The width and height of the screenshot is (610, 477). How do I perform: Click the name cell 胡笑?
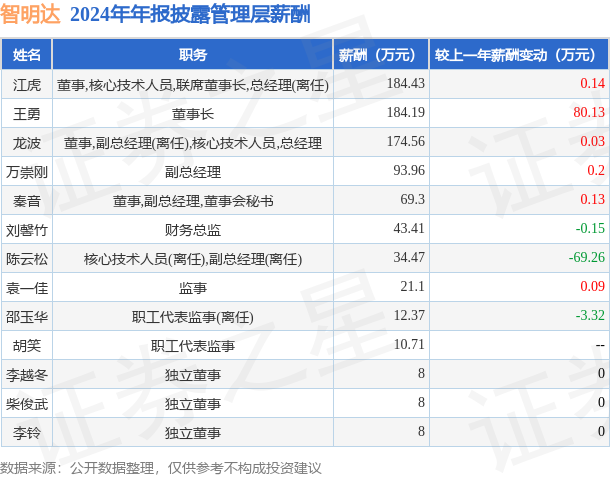tap(26, 346)
